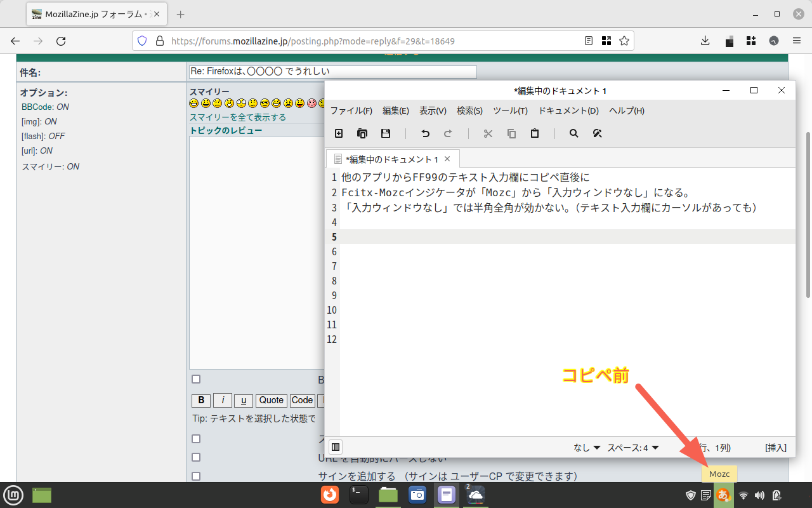Click the 件名 subject input field

pyautogui.click(x=332, y=72)
